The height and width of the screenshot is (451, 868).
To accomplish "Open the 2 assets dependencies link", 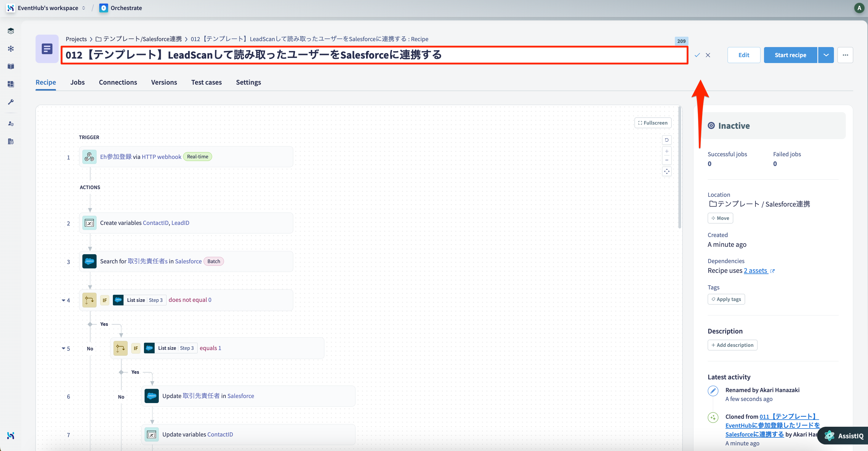I will (759, 270).
